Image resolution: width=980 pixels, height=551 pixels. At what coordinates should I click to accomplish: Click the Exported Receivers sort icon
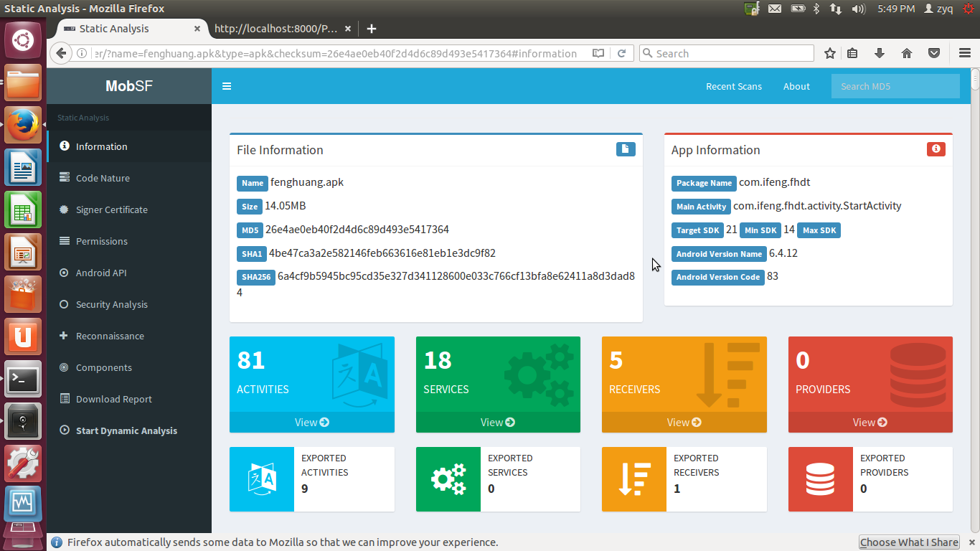point(634,479)
